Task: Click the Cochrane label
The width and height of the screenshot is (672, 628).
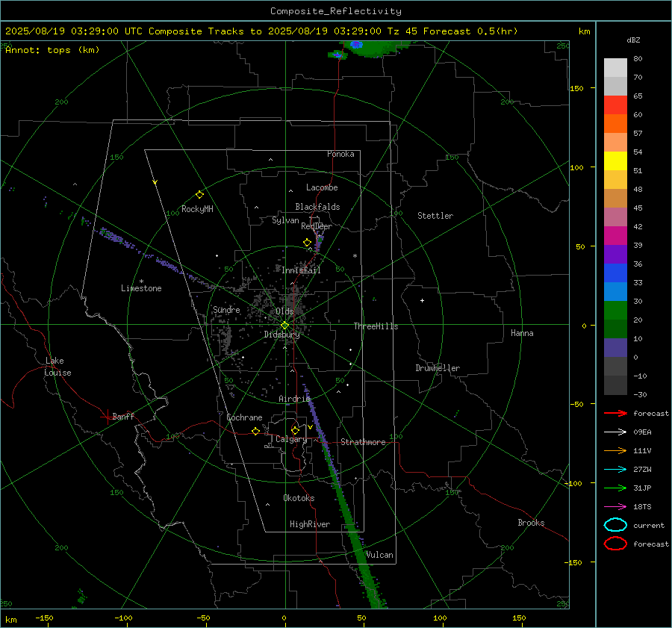Action: pos(244,417)
